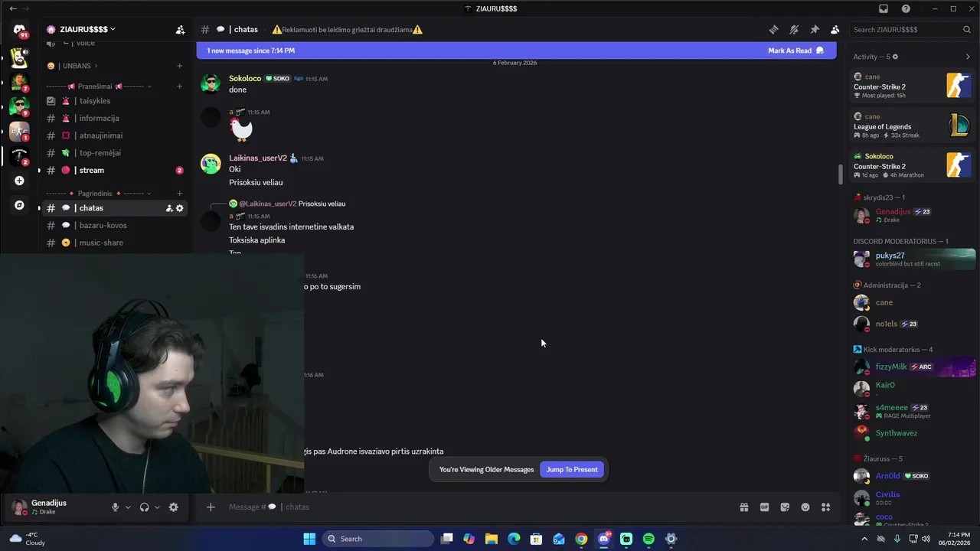Open the stream channel
980x551 pixels.
(x=115, y=170)
